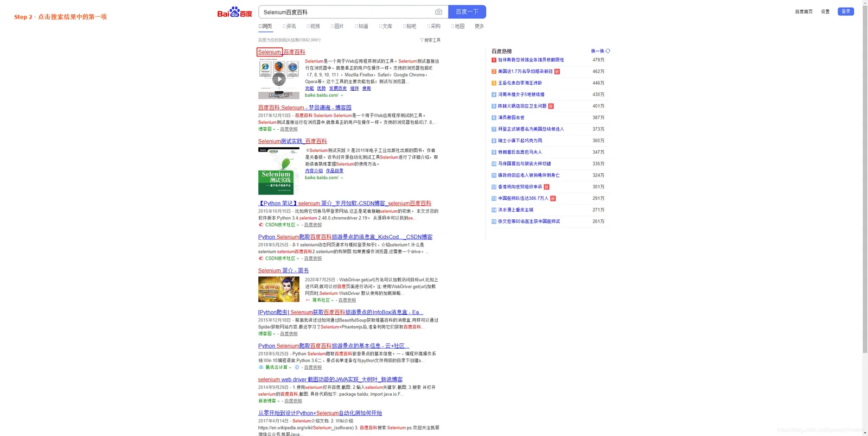Expand CSDN技术社区 arrow under 【Python 笔记】 result
This screenshot has width=868, height=436.
[x=298, y=225]
